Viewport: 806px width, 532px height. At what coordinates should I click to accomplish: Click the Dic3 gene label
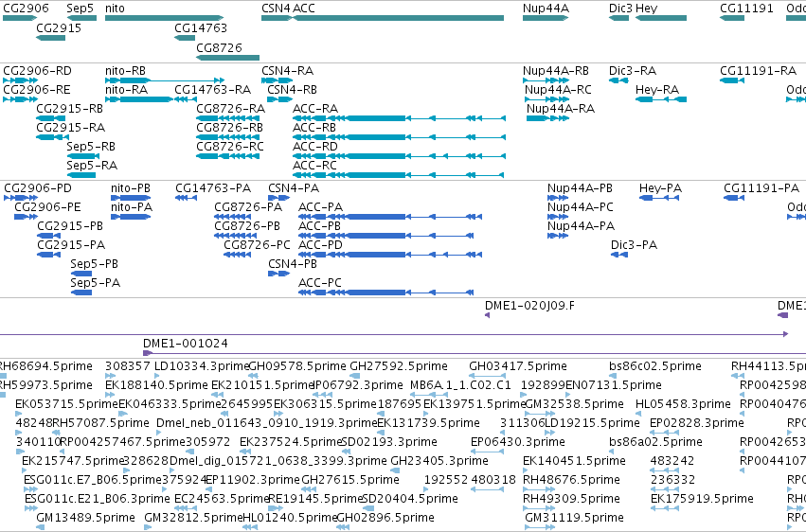620,9
